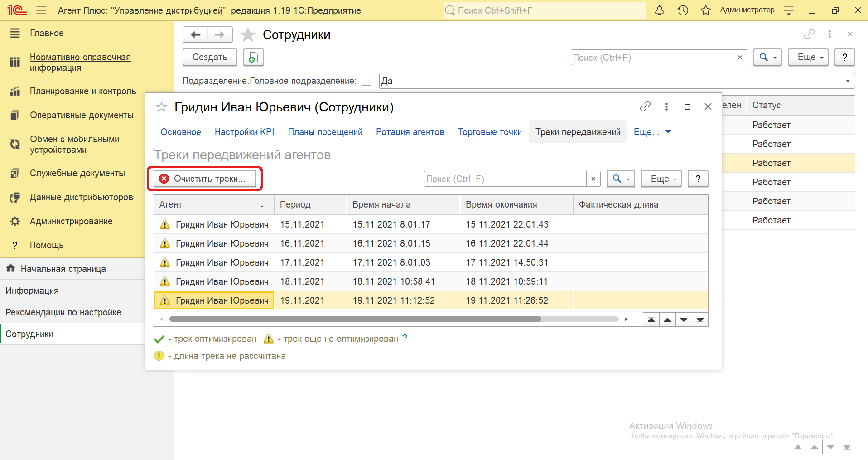The height and width of the screenshot is (460, 868).
Task: Open notifications bell icon in title bar
Action: click(660, 10)
